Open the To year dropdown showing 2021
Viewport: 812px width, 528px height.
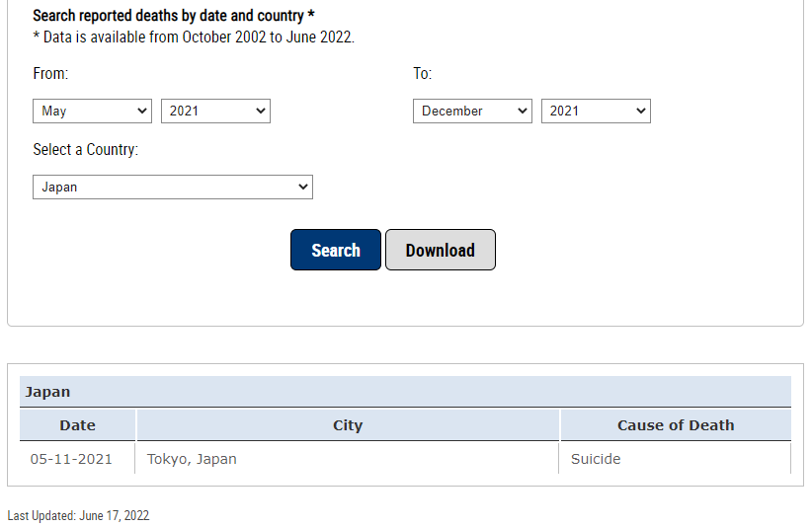click(x=596, y=112)
